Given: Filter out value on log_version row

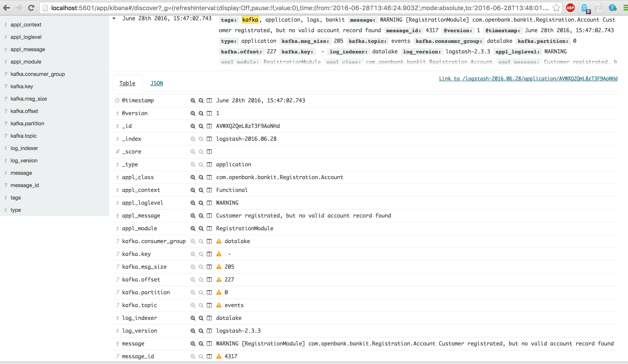Looking at the screenshot, I should (x=201, y=331).
